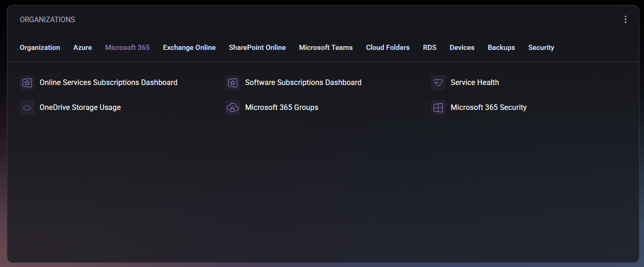Open the SharePoint Online tab
Image resolution: width=644 pixels, height=267 pixels.
257,48
